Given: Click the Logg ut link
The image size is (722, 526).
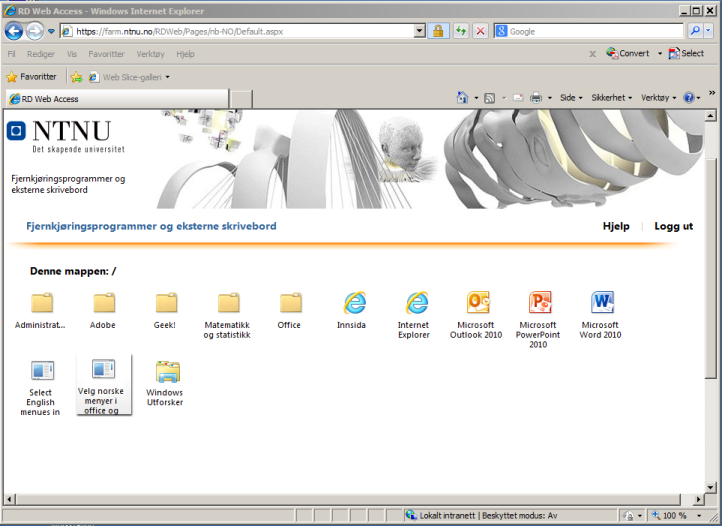Looking at the screenshot, I should pos(673,226).
